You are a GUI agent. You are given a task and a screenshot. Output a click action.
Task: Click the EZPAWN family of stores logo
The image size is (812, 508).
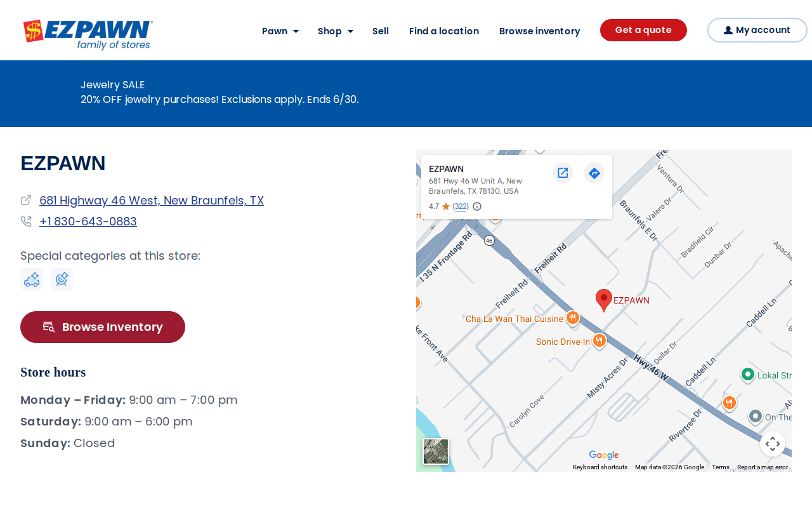[x=88, y=35]
